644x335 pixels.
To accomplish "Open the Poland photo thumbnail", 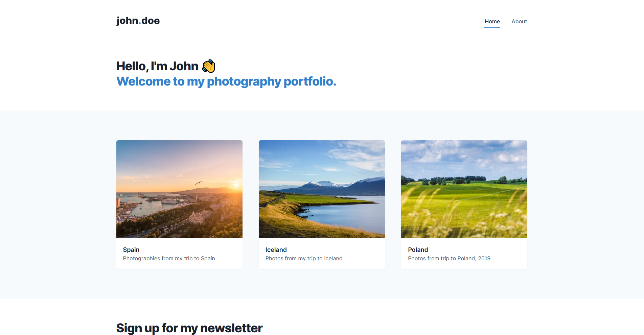I will (x=464, y=189).
